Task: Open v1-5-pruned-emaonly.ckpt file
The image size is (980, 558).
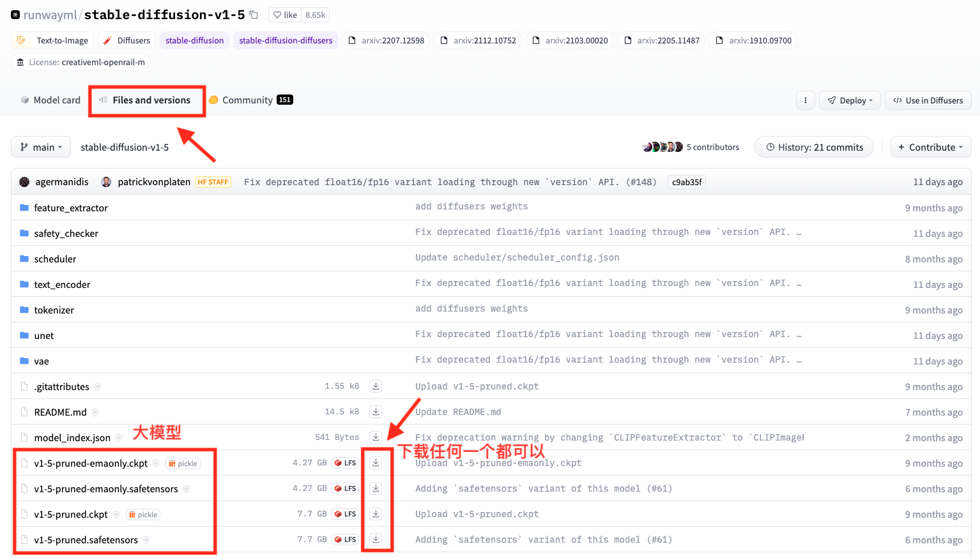Action: 91,463
